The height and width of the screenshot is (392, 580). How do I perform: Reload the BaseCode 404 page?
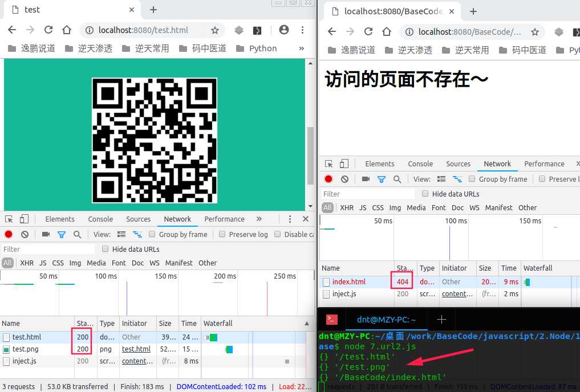(368, 32)
